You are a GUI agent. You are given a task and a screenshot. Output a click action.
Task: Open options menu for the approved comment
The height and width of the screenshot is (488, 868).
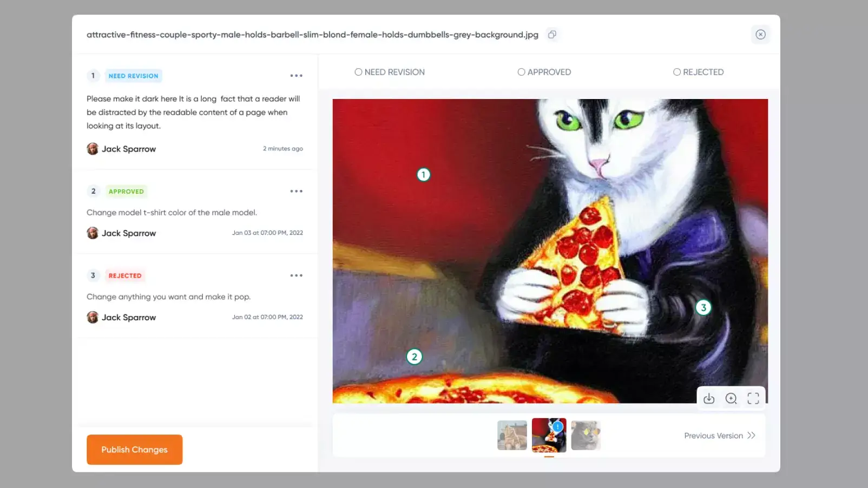(296, 192)
